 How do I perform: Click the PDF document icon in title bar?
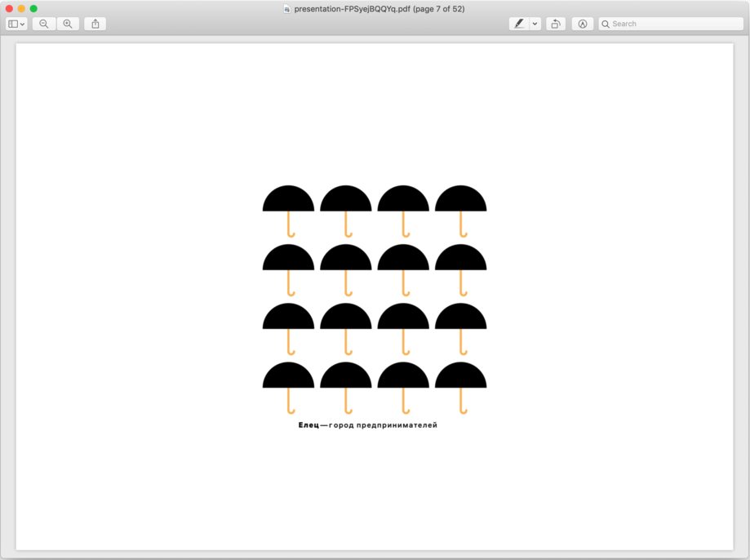[x=287, y=9]
